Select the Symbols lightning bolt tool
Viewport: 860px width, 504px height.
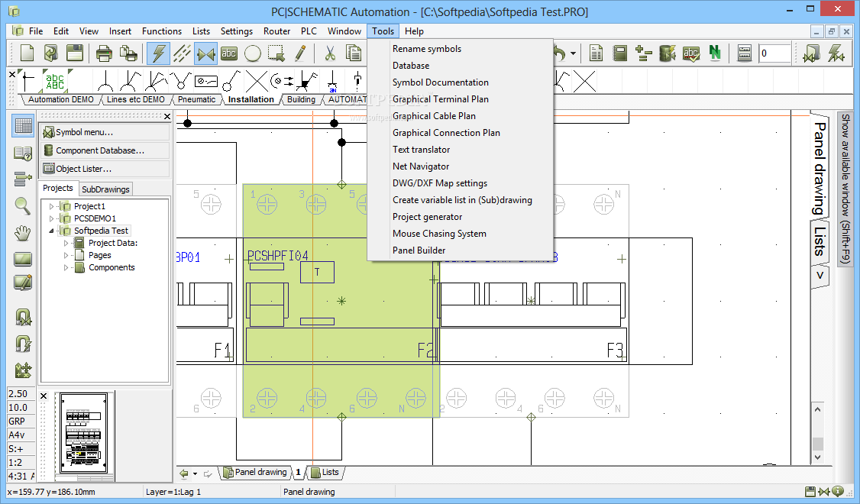[x=158, y=53]
